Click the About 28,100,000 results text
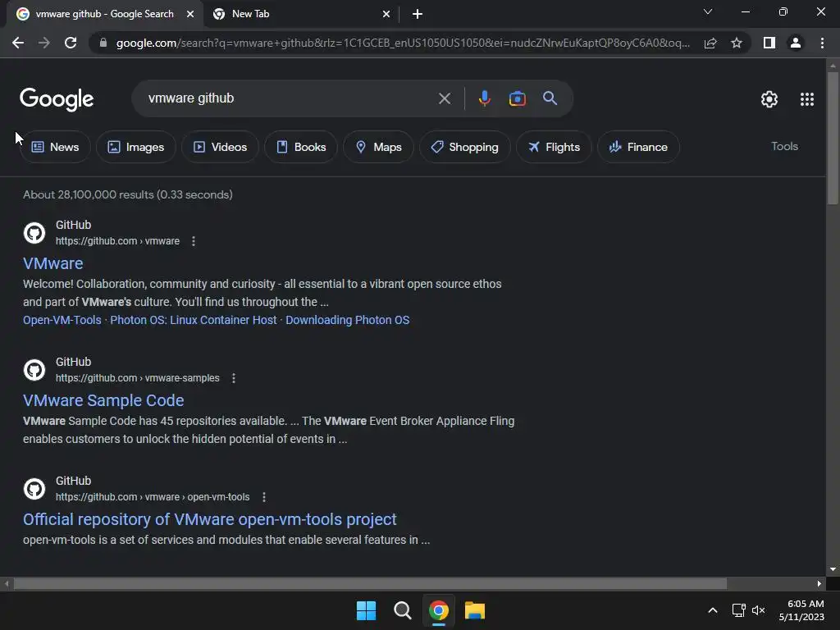The image size is (840, 630). pyautogui.click(x=127, y=194)
